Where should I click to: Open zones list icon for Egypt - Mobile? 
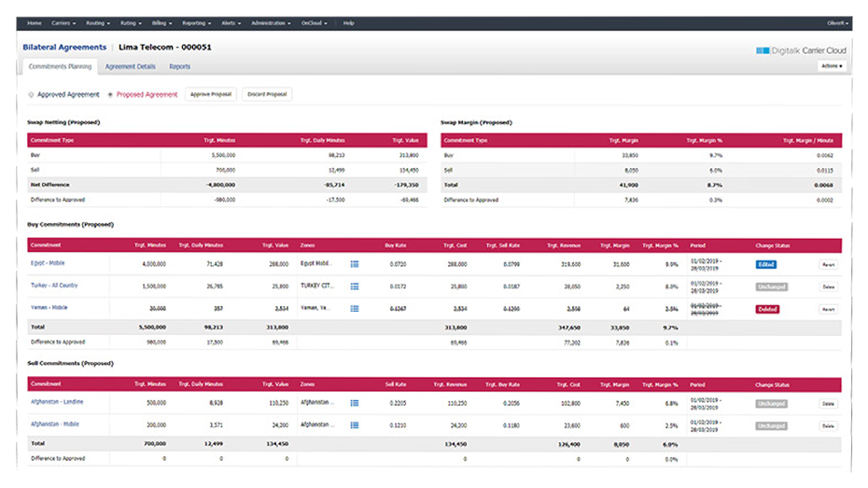click(355, 264)
